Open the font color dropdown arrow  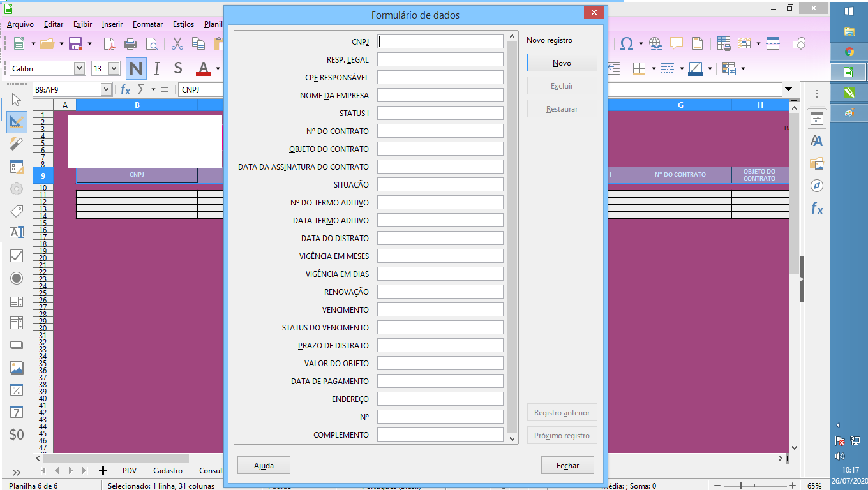pyautogui.click(x=218, y=68)
